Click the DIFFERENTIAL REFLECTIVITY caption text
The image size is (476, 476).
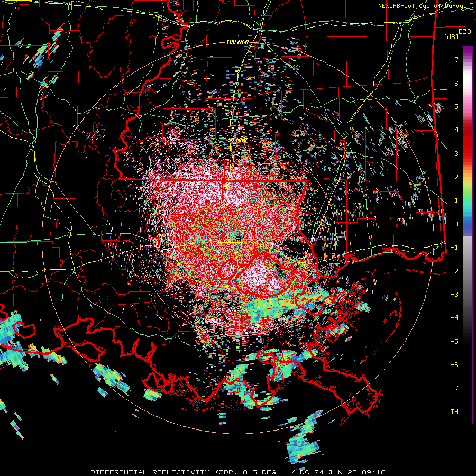coord(150,472)
